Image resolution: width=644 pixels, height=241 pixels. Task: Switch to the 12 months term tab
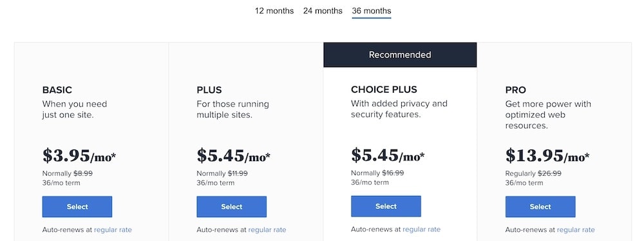[x=274, y=11]
